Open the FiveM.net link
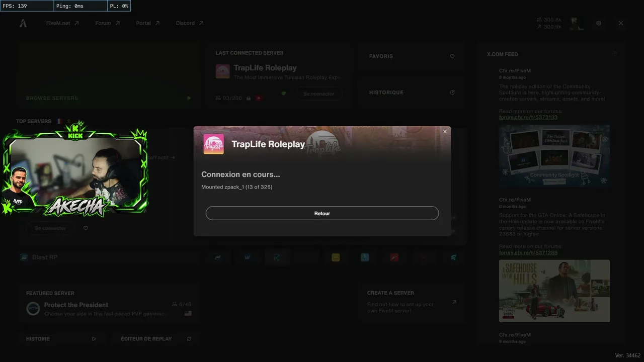The image size is (644, 362). pos(62,23)
